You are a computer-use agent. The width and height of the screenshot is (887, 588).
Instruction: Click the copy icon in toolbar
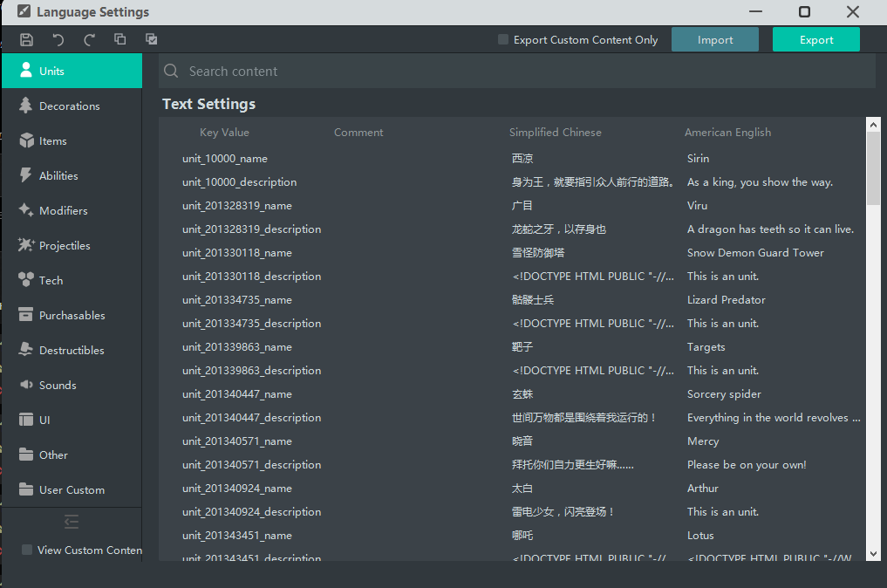coord(120,39)
